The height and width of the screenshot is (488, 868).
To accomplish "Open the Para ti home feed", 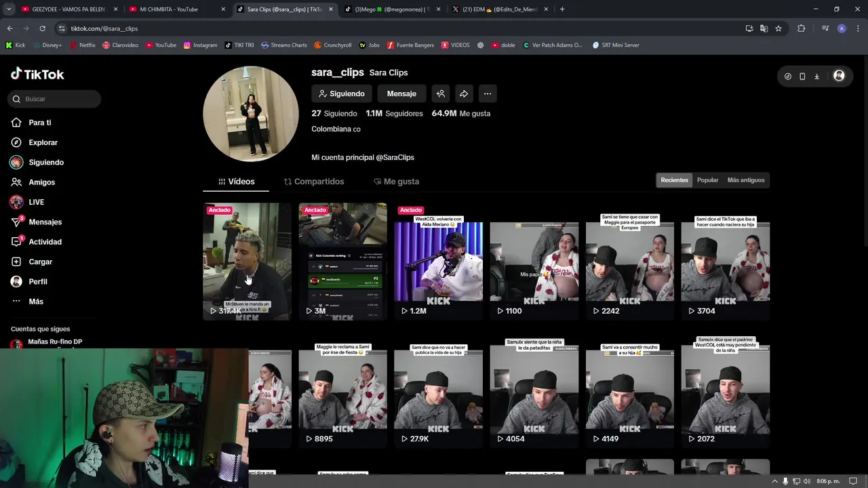I will point(40,123).
